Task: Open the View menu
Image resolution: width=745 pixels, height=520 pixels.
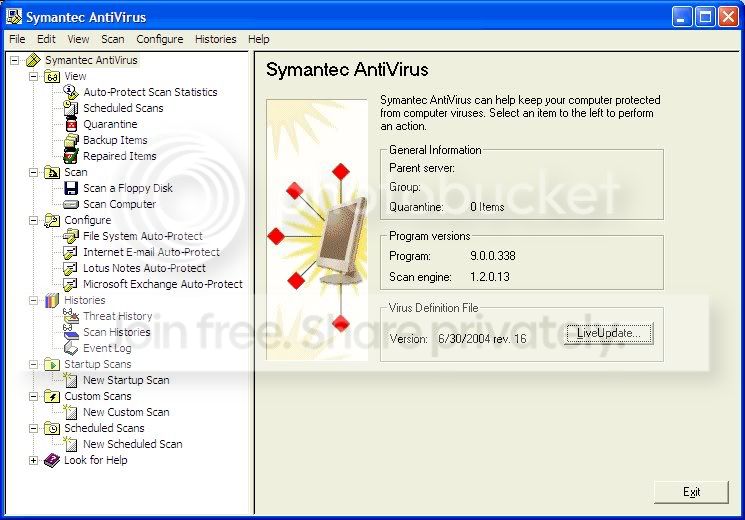Action: coord(78,39)
